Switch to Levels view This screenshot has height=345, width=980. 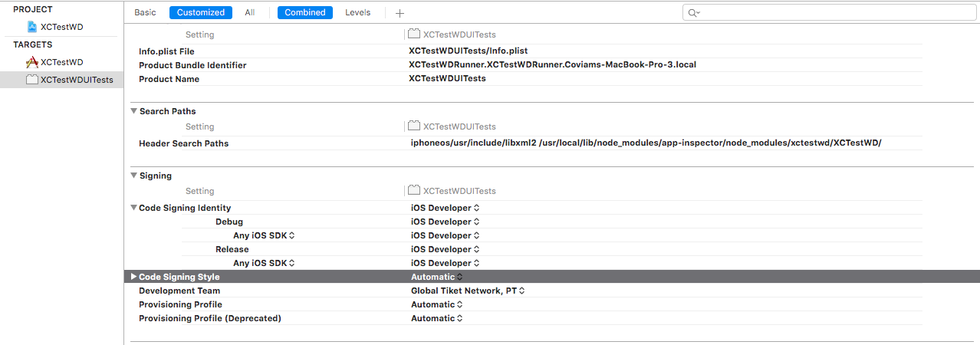(358, 12)
